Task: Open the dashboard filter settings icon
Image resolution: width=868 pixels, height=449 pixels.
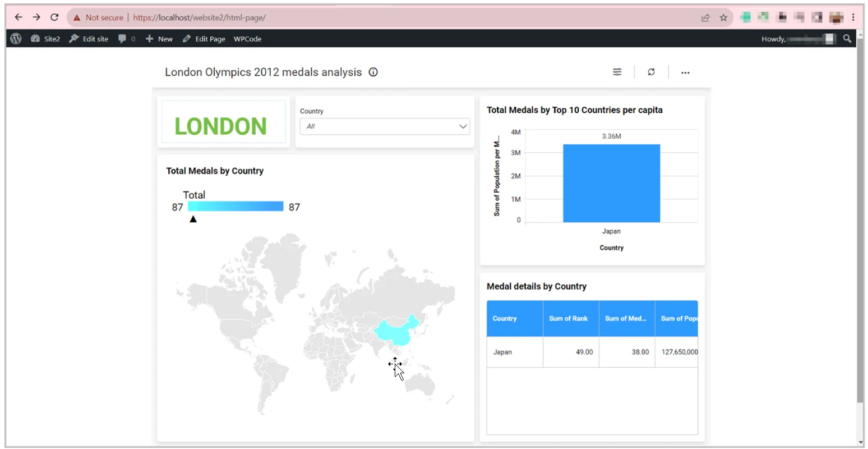Action: [x=617, y=72]
